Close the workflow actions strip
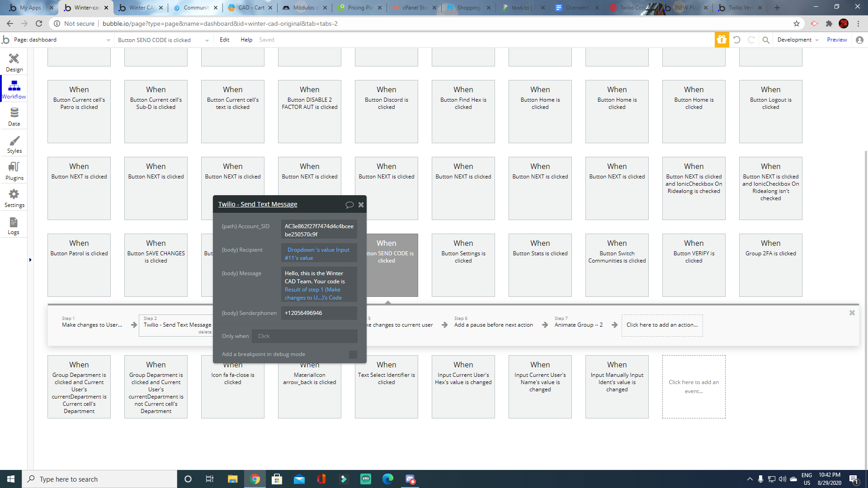868x488 pixels. point(852,313)
